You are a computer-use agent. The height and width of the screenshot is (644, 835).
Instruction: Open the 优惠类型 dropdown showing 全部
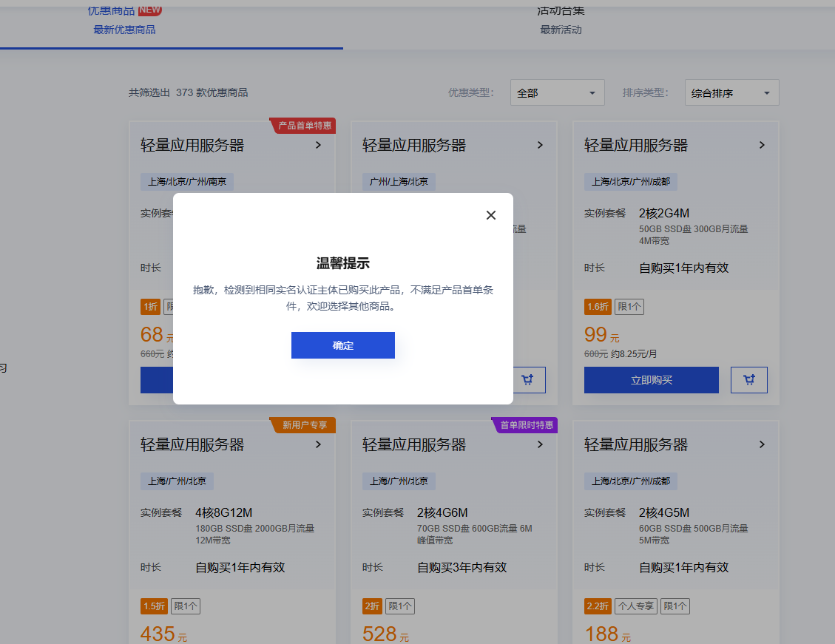click(x=557, y=92)
